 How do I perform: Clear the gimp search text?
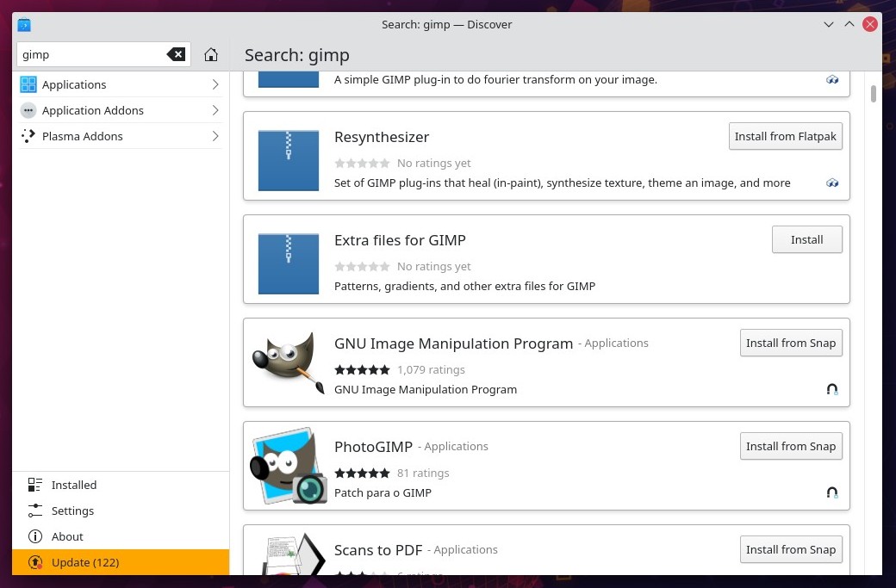(176, 55)
